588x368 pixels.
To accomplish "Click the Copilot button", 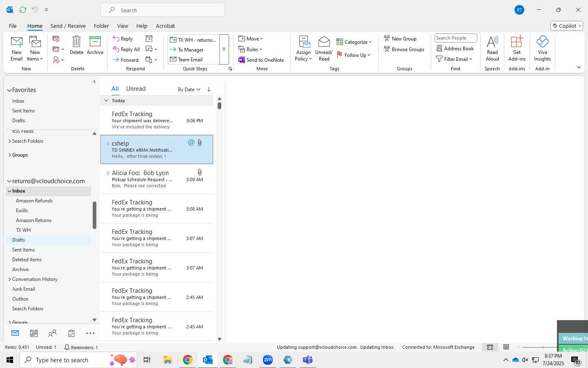I will click(x=567, y=26).
